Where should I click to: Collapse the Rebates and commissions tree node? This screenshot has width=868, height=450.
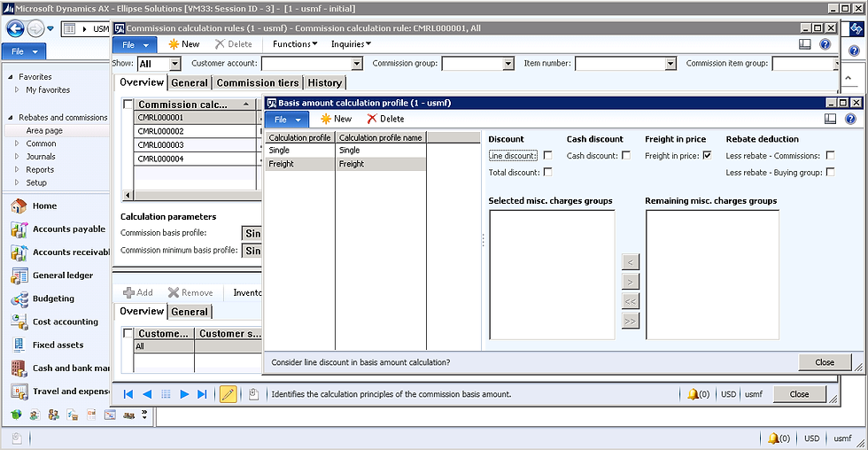coord(11,117)
